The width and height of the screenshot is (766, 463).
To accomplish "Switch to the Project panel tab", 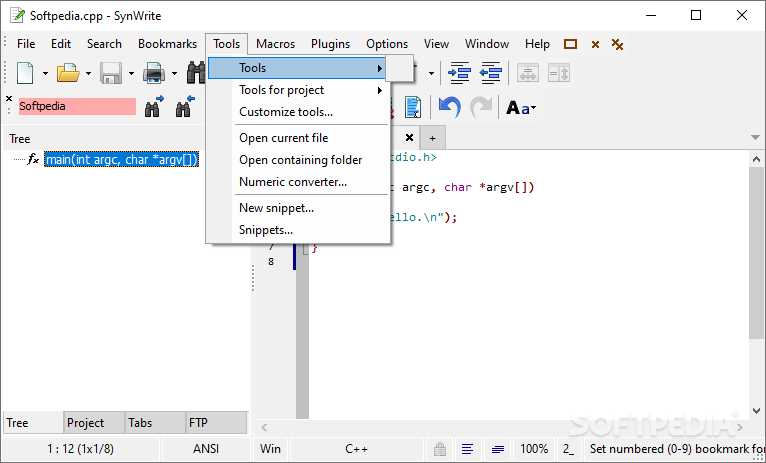I will pyautogui.click(x=93, y=422).
